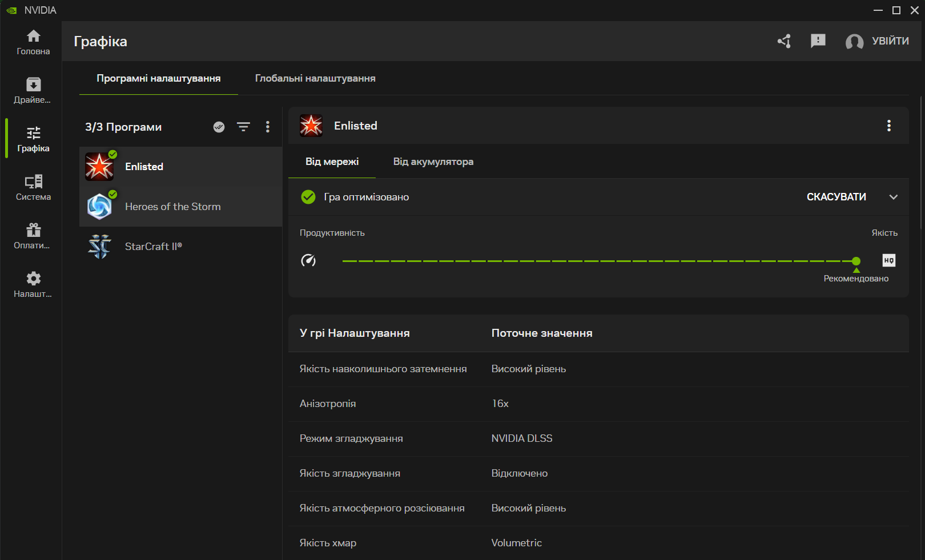Click the Volumetric value for Якість хмар
Viewport: 925px width, 560px height.
click(517, 543)
